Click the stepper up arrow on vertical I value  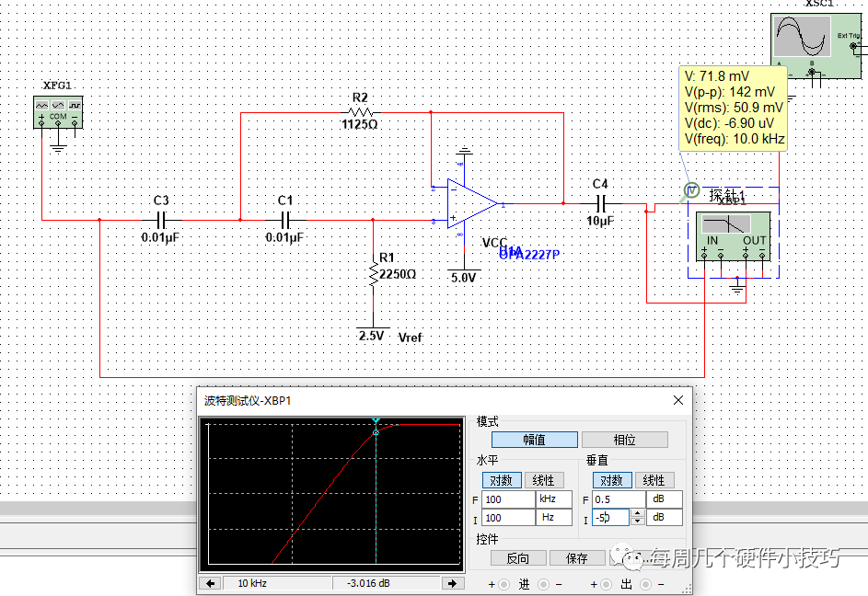click(x=636, y=513)
